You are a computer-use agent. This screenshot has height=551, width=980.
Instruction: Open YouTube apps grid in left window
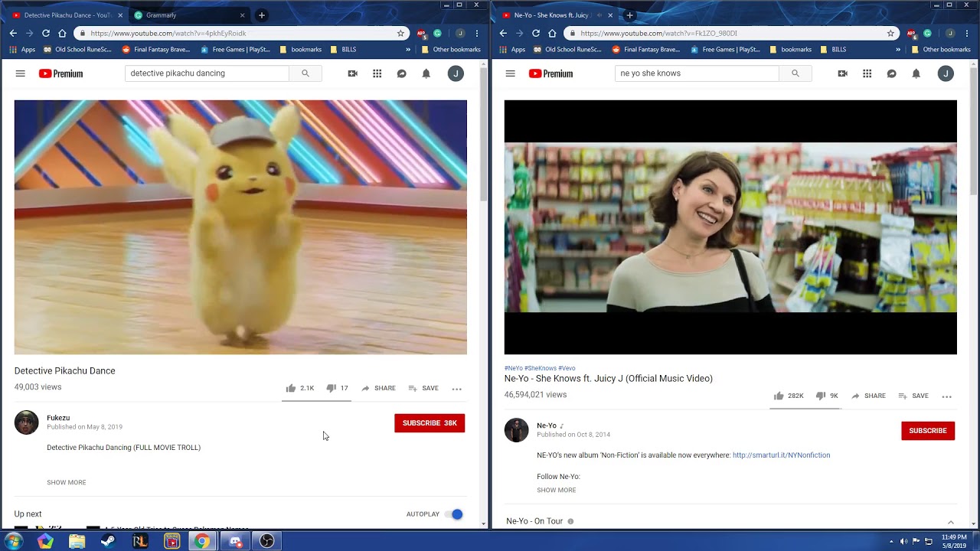(x=377, y=73)
